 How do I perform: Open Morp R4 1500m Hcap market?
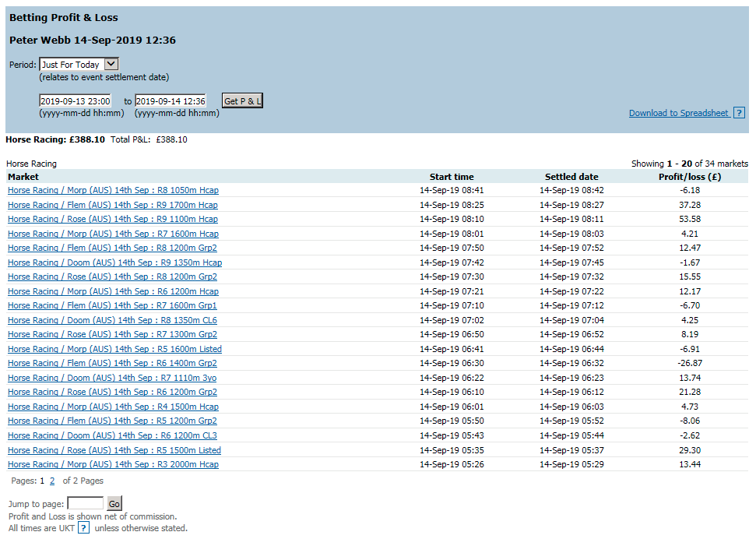coord(114,407)
